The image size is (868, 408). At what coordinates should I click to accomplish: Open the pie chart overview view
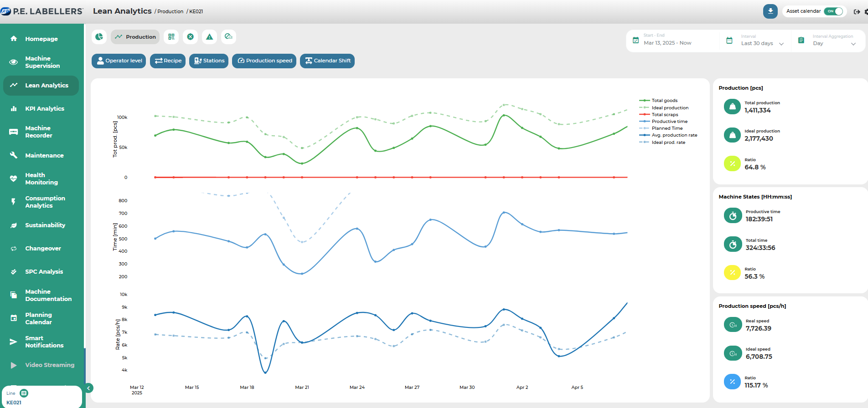tap(99, 37)
